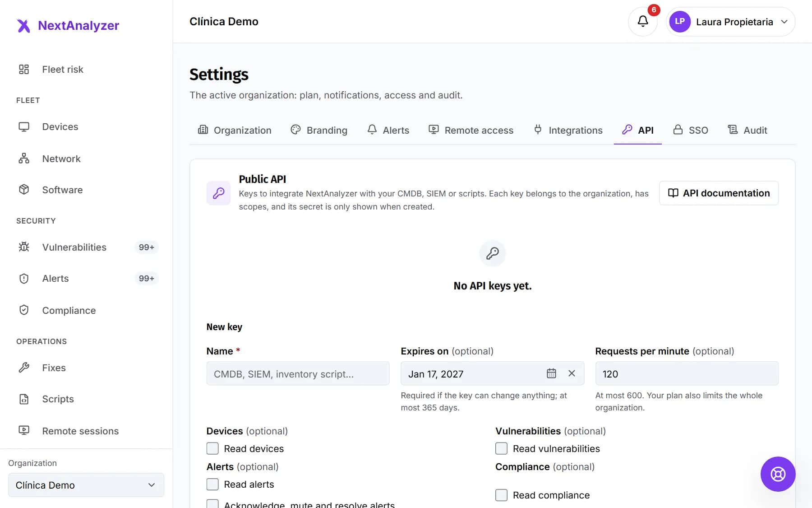Open the Network section

tap(86, 159)
